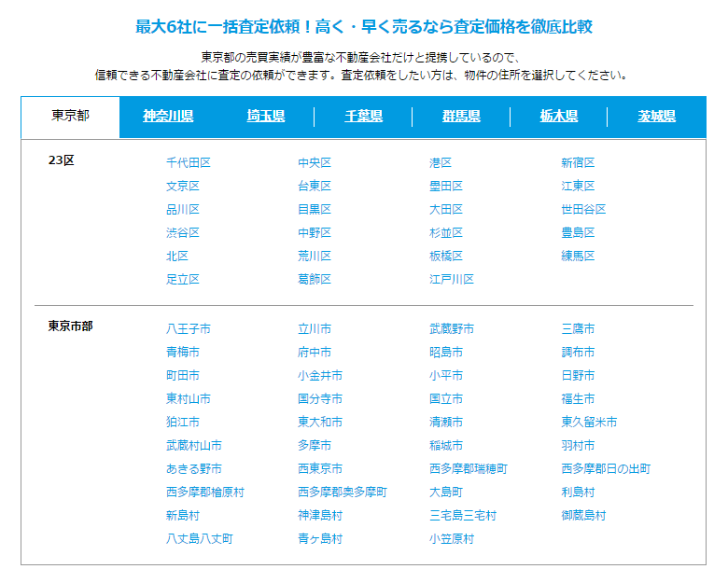Select the 新宿区 ward link

click(578, 162)
